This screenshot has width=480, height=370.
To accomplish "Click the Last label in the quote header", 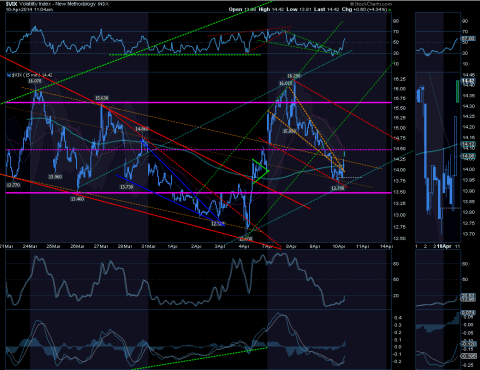I will pos(319,9).
